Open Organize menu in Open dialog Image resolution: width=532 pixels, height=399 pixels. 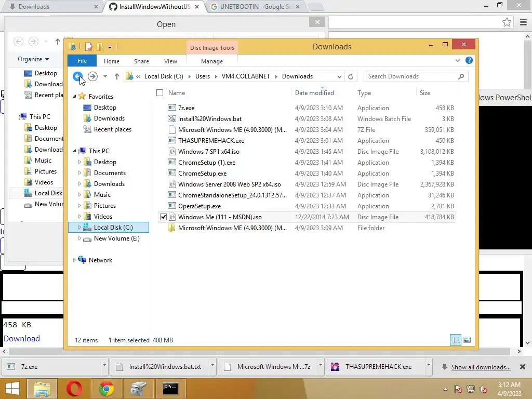(x=33, y=59)
